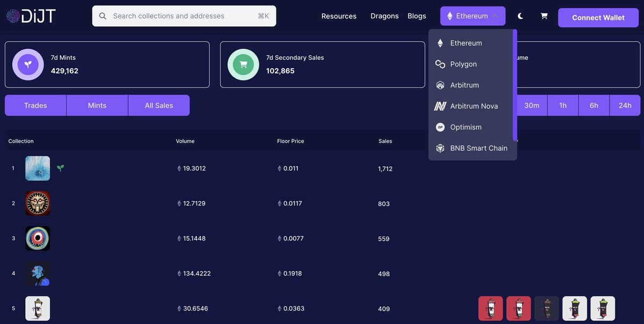The width and height of the screenshot is (644, 324).
Task: Open rank 1 collection thumbnail
Action: (x=38, y=168)
